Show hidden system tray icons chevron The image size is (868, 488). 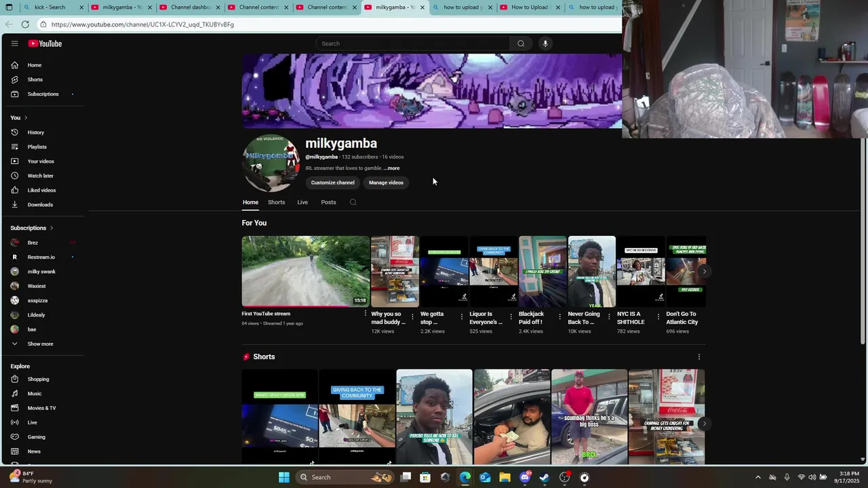(x=758, y=477)
